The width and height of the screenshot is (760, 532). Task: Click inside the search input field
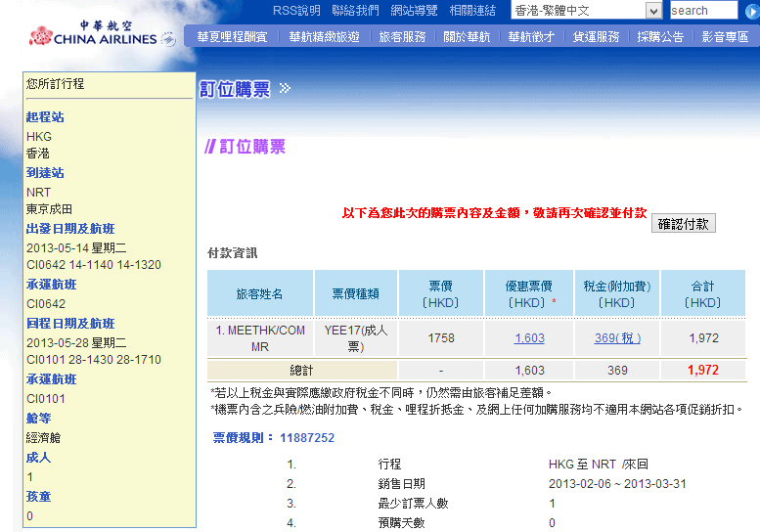703,11
